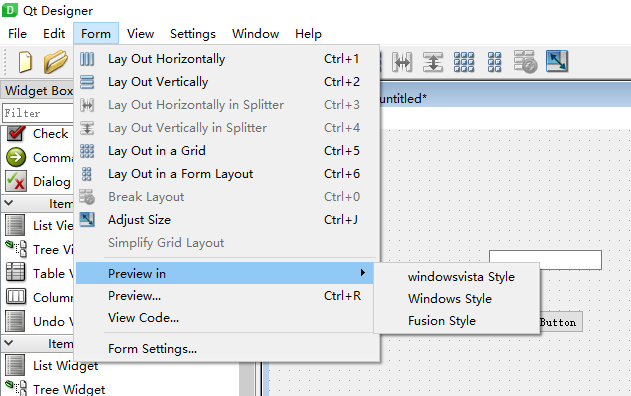Viewport: 631px width, 396px height.
Task: Open the Help menu
Action: [x=308, y=33]
